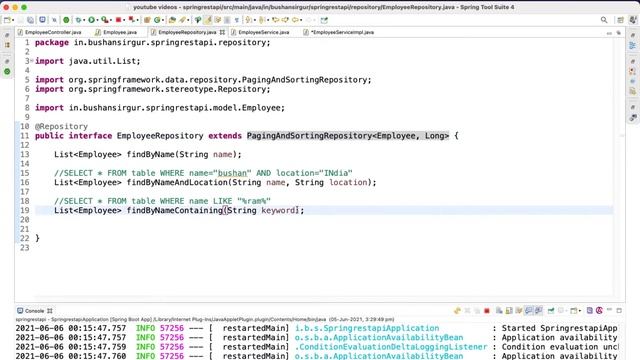
Task: Click the red Terminate button in the Console toolbar
Action: click(487, 311)
